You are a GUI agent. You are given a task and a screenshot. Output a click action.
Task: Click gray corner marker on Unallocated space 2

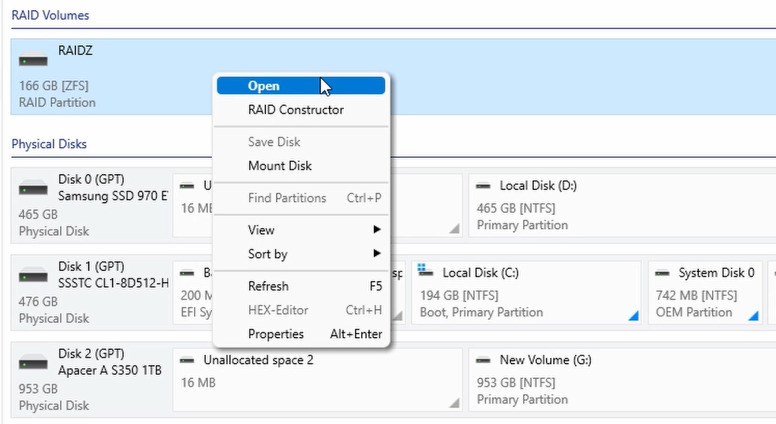[x=454, y=403]
